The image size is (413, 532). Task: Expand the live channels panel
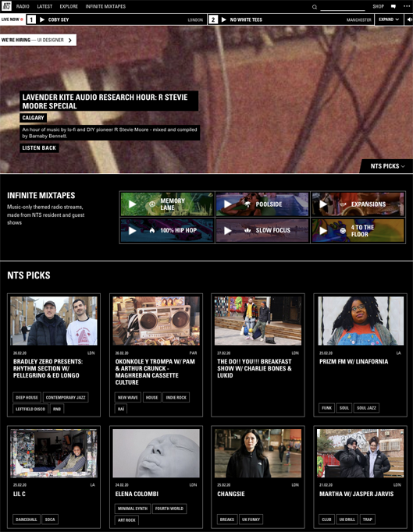pyautogui.click(x=389, y=20)
